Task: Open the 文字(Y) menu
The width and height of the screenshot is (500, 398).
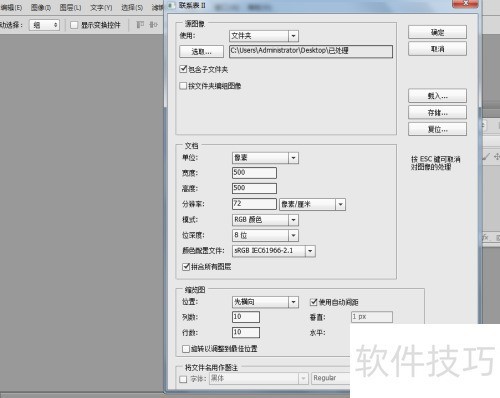Action: (101, 7)
